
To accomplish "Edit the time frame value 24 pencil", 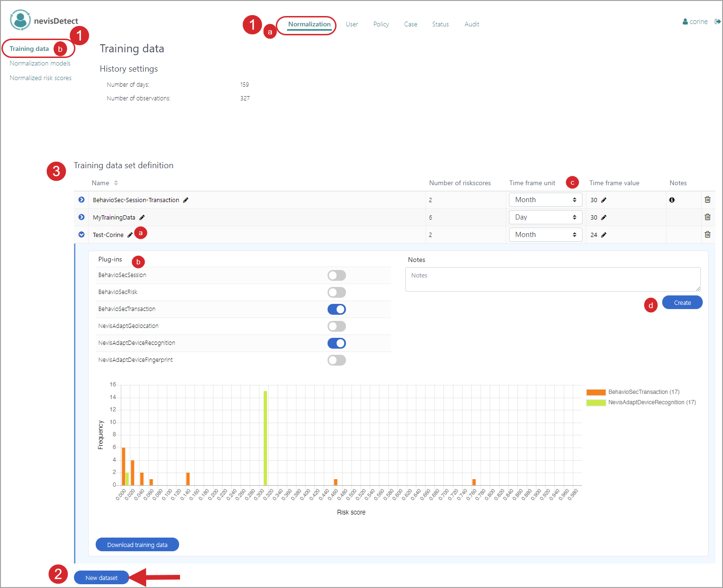I will tap(604, 235).
